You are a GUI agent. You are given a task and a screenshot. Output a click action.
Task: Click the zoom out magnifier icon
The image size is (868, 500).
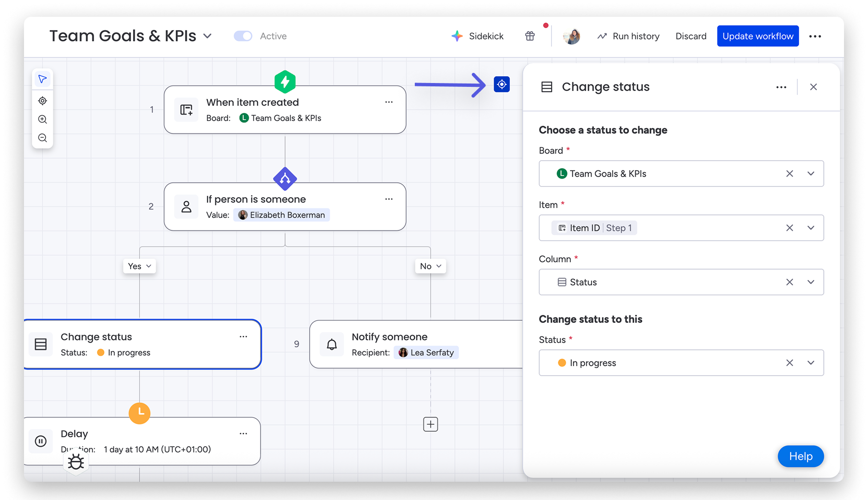pyautogui.click(x=43, y=138)
